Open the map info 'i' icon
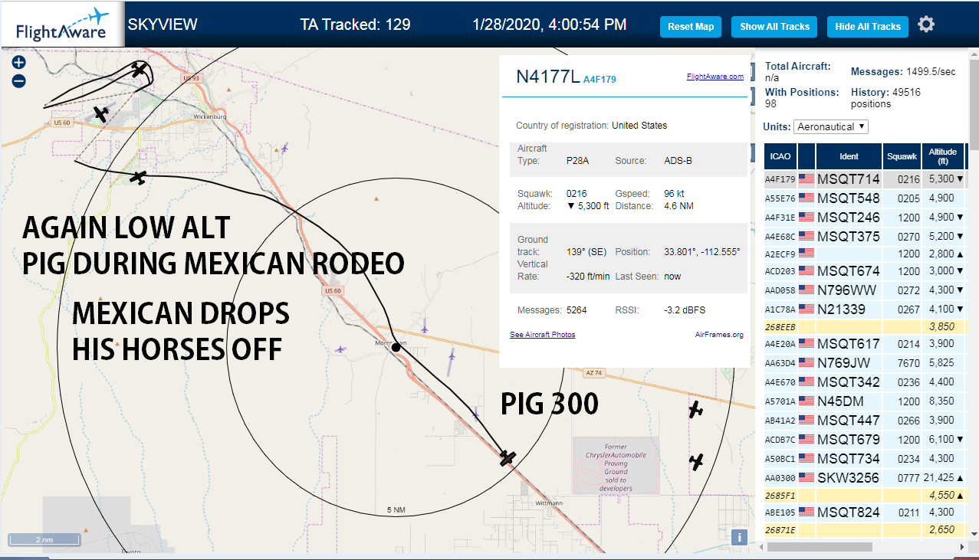The image size is (979, 560). click(740, 537)
